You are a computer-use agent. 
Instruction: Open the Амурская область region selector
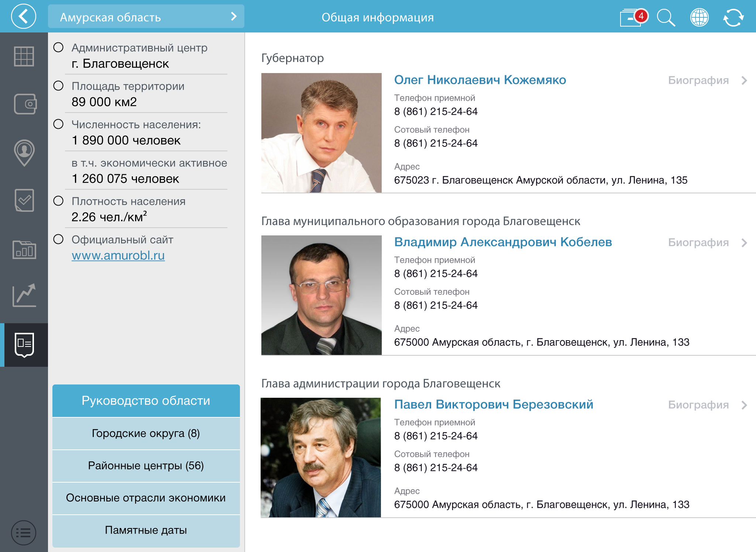tap(146, 17)
